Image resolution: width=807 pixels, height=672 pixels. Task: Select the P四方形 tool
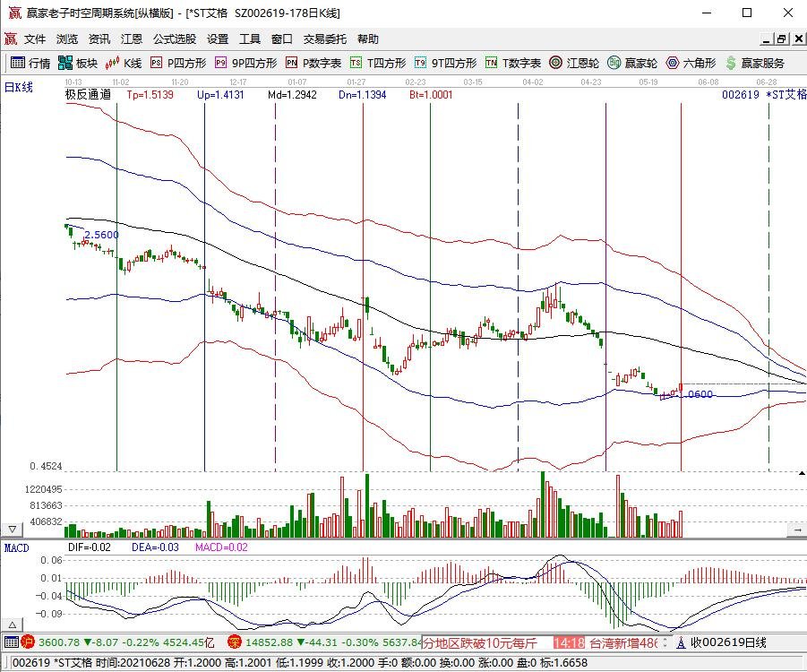point(178,63)
